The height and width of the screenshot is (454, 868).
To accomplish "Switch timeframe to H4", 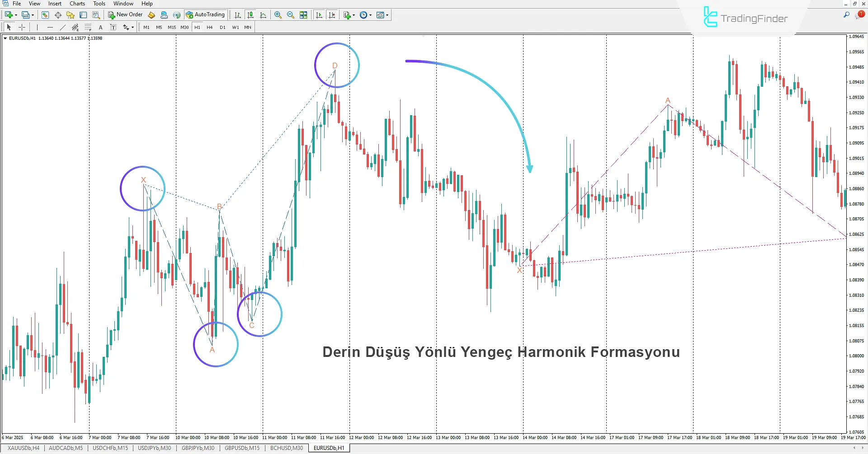I will click(x=209, y=27).
